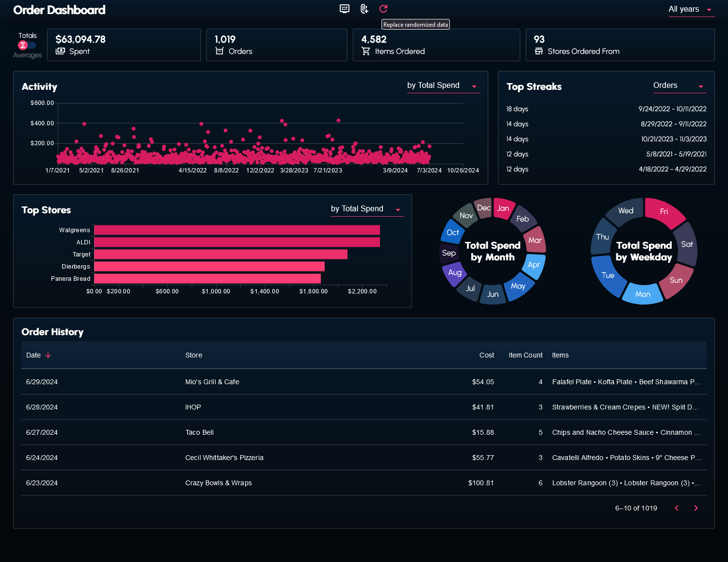The height and width of the screenshot is (562, 728).
Task: Go to next page of order history
Action: 696,508
